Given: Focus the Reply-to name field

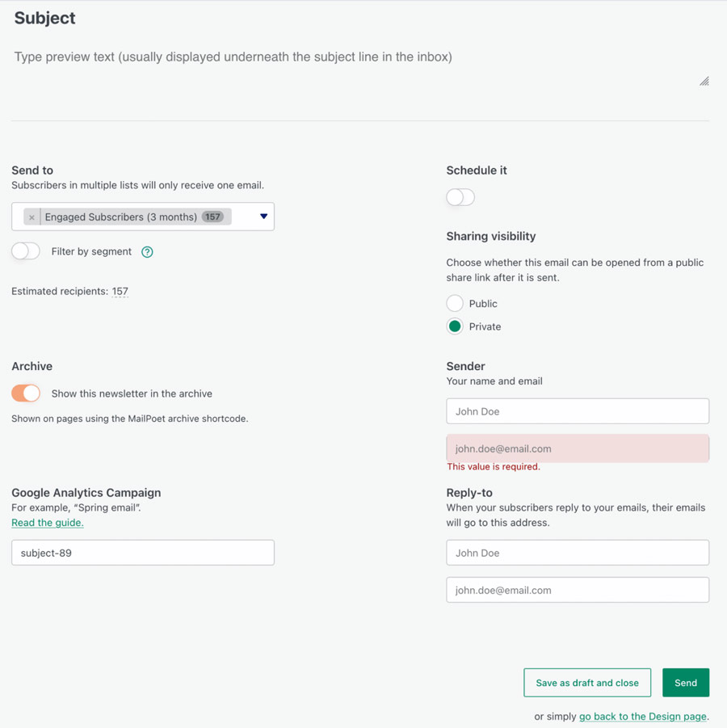Looking at the screenshot, I should (x=578, y=553).
